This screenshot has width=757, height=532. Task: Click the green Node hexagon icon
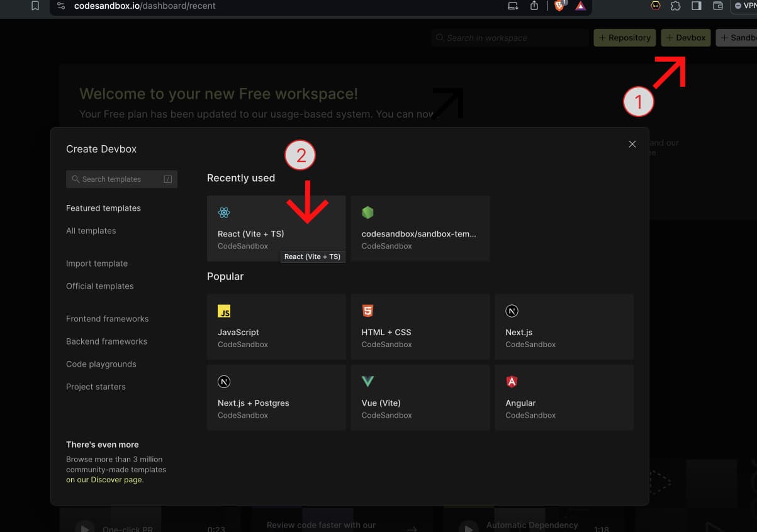click(367, 213)
